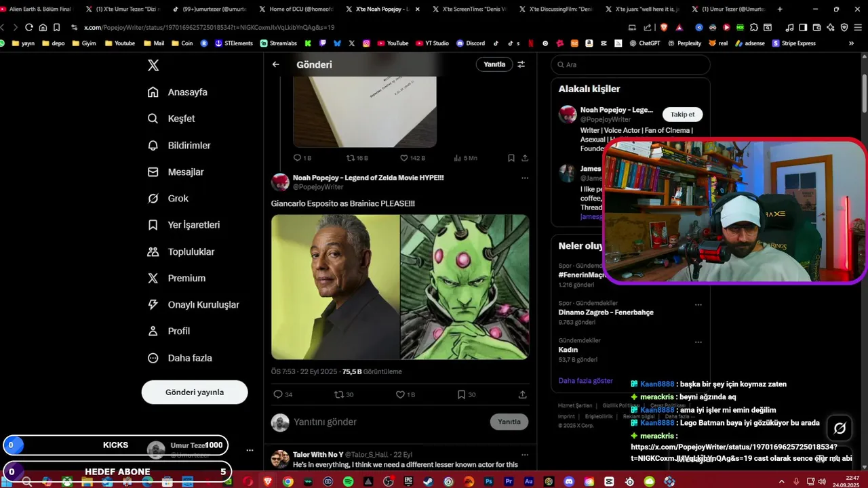Open Premium in the sidebar
This screenshot has height=488, width=868.
(x=176, y=278)
